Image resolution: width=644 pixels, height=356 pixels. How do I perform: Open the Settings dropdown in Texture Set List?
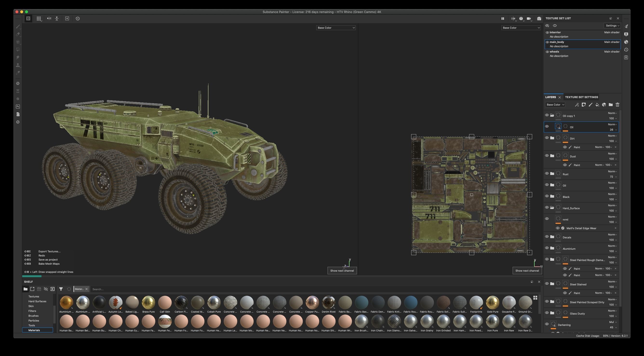click(612, 26)
